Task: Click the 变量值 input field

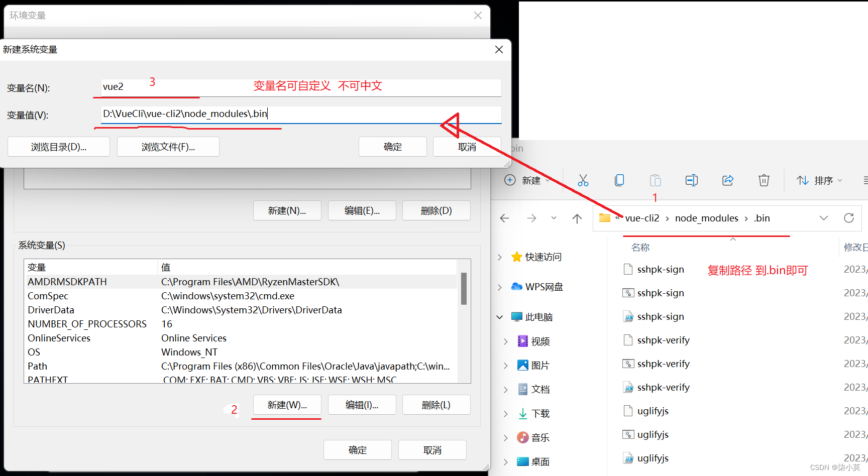Action: 301,114
